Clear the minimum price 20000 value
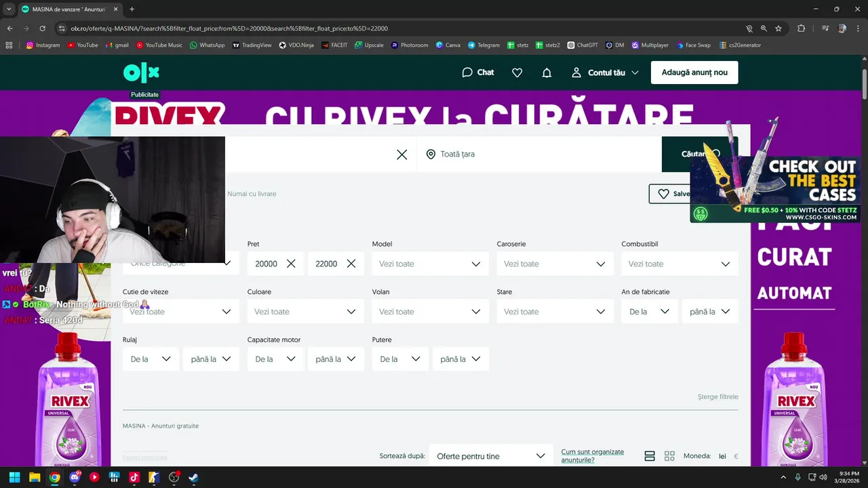The height and width of the screenshot is (488, 868). (291, 264)
